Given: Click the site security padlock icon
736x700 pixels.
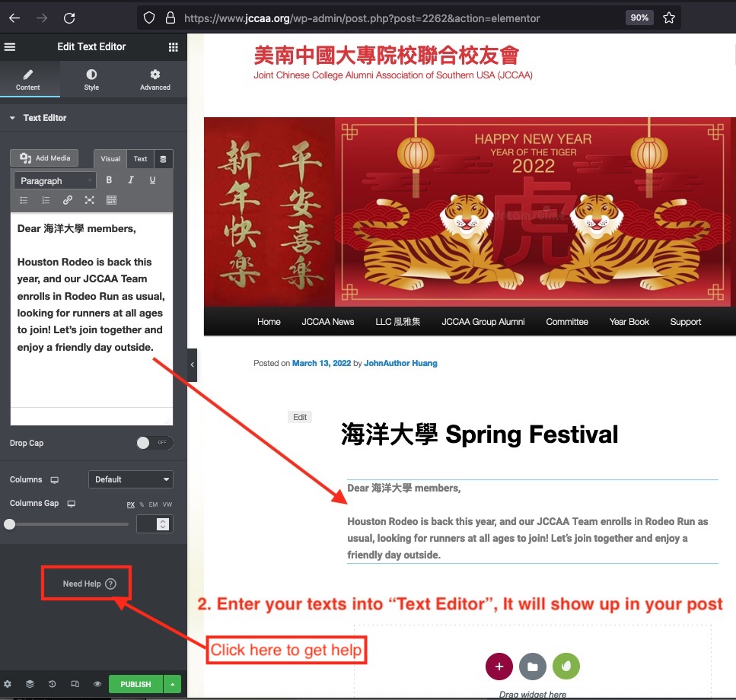Looking at the screenshot, I should point(170,17).
